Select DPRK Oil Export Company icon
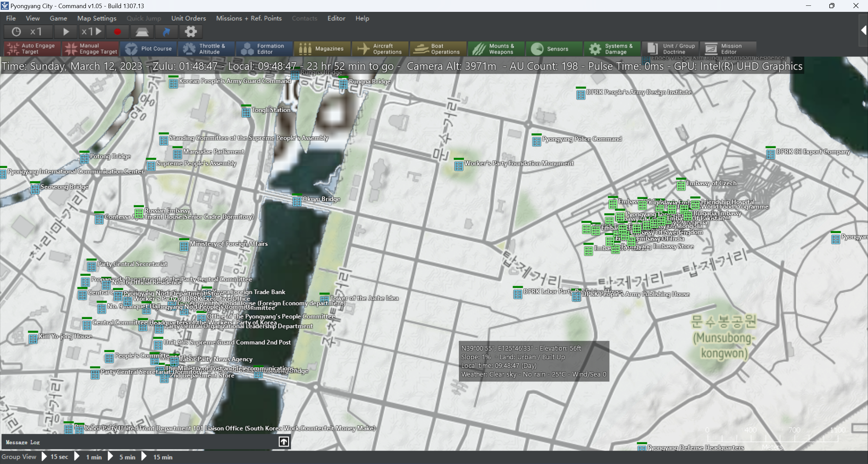This screenshot has width=868, height=464. pyautogui.click(x=771, y=154)
